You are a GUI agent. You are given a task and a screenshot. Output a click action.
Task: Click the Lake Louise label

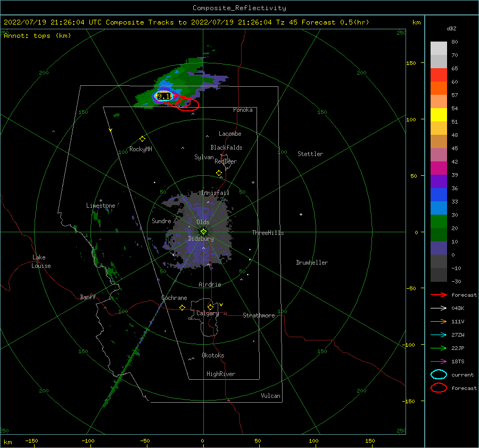[x=41, y=262]
